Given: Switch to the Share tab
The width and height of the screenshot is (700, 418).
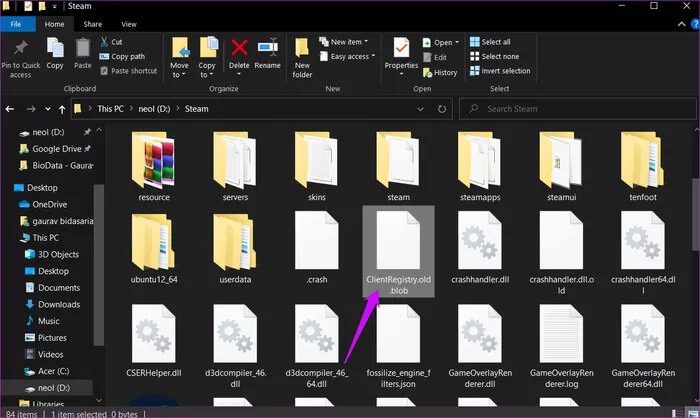Looking at the screenshot, I should (x=92, y=24).
